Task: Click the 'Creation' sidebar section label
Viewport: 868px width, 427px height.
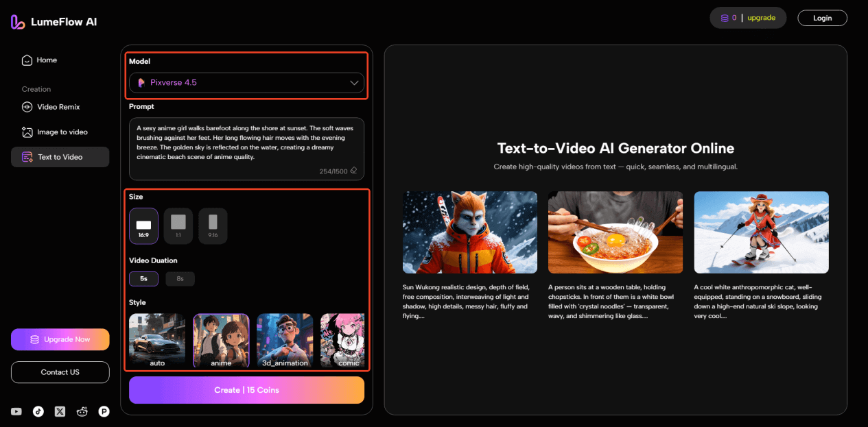Action: click(x=36, y=89)
